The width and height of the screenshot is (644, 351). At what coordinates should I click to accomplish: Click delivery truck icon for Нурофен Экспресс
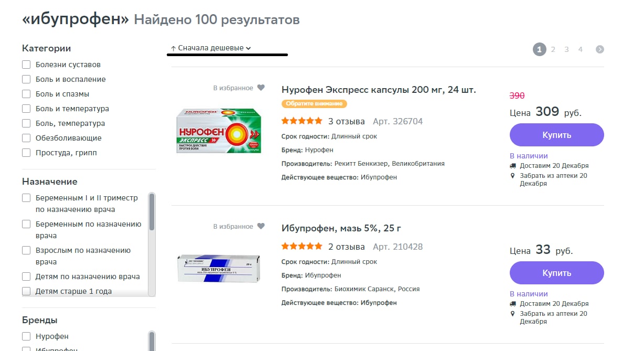click(x=513, y=166)
